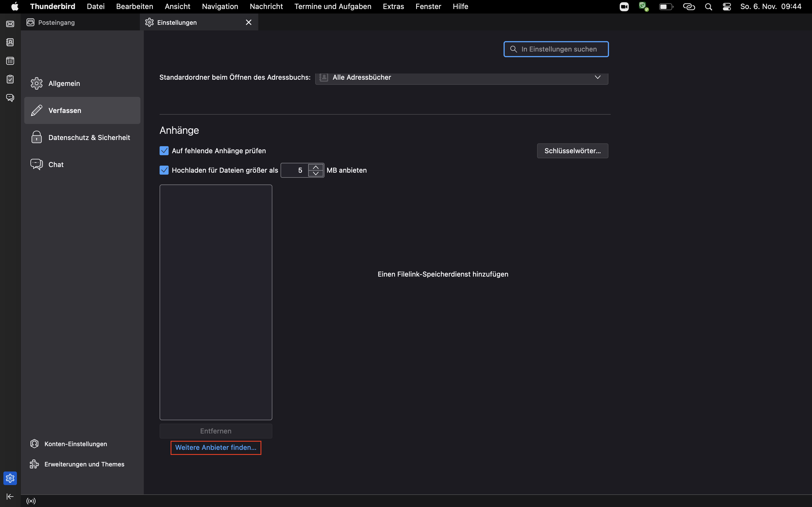Image resolution: width=812 pixels, height=507 pixels.
Task: Select Datenschutz & Sicherheit category
Action: [89, 137]
